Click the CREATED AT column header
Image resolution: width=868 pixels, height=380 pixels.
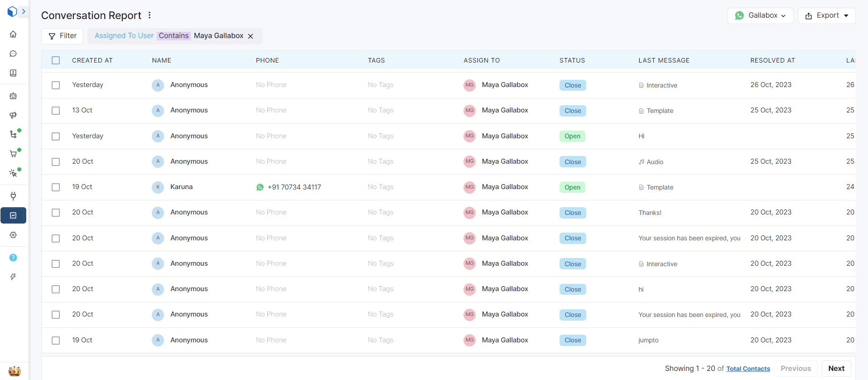coord(92,60)
